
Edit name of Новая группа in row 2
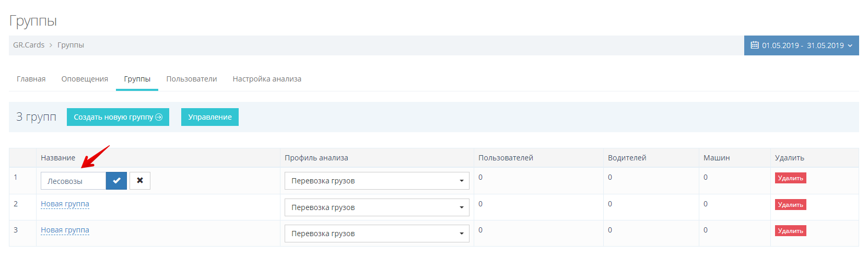[65, 204]
